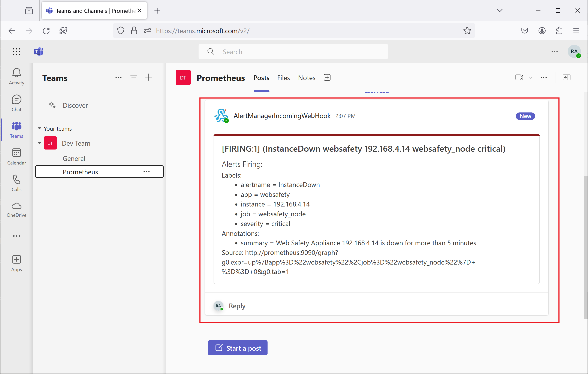Open Firefox View tab icon
Image resolution: width=588 pixels, height=374 pixels.
29,10
